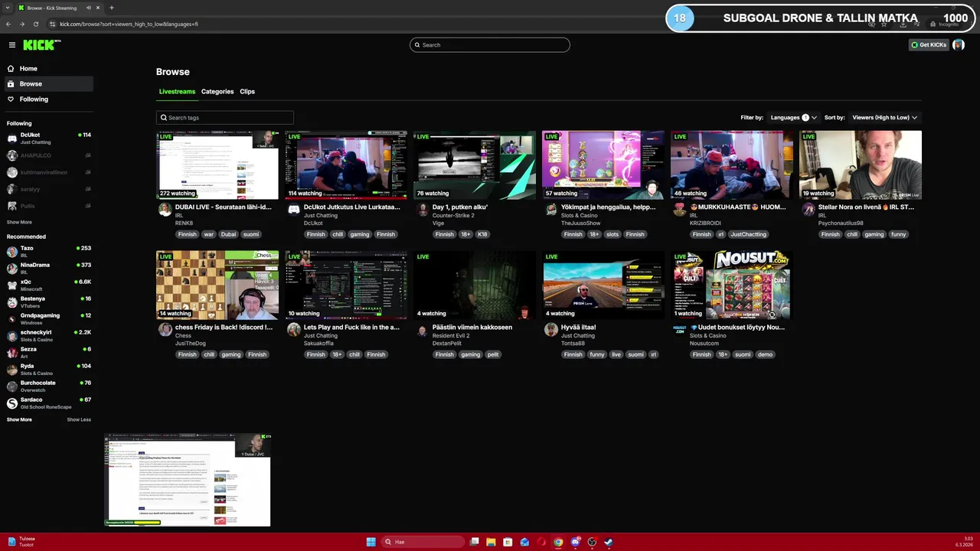The height and width of the screenshot is (551, 980).
Task: View site information icon in address bar
Action: [x=53, y=24]
